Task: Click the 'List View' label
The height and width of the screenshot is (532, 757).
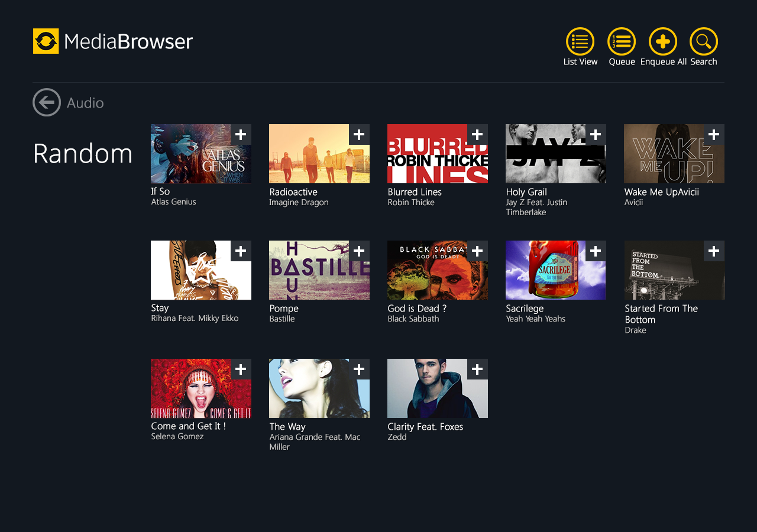Action: tap(580, 61)
